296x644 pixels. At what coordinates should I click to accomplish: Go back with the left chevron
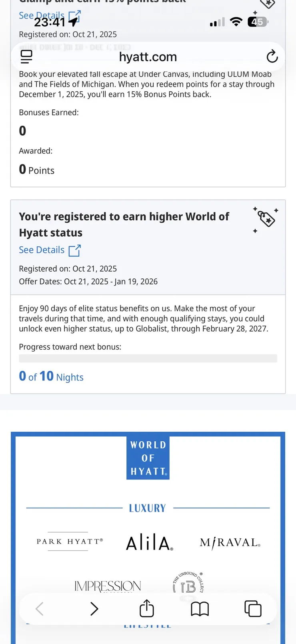tap(39, 609)
